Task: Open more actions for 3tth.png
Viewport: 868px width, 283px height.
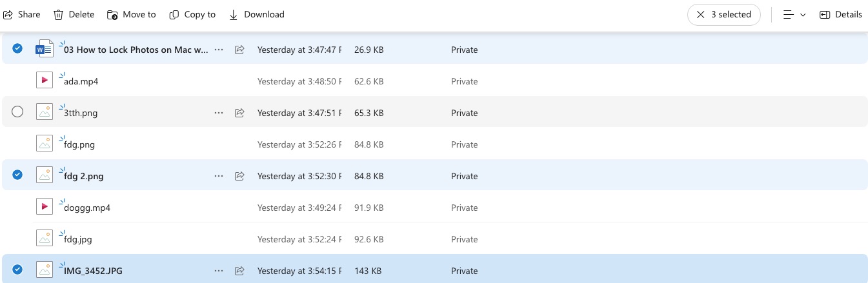Action: pos(219,113)
